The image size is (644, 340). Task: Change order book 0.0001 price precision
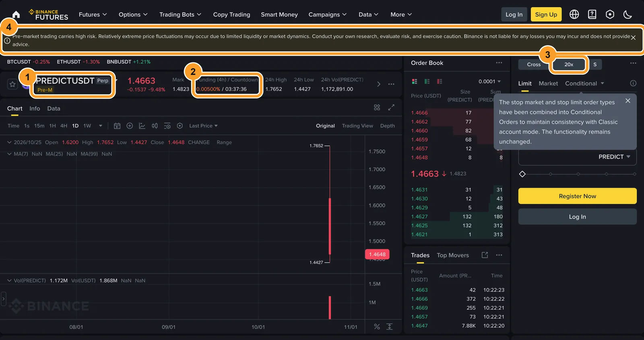[490, 81]
